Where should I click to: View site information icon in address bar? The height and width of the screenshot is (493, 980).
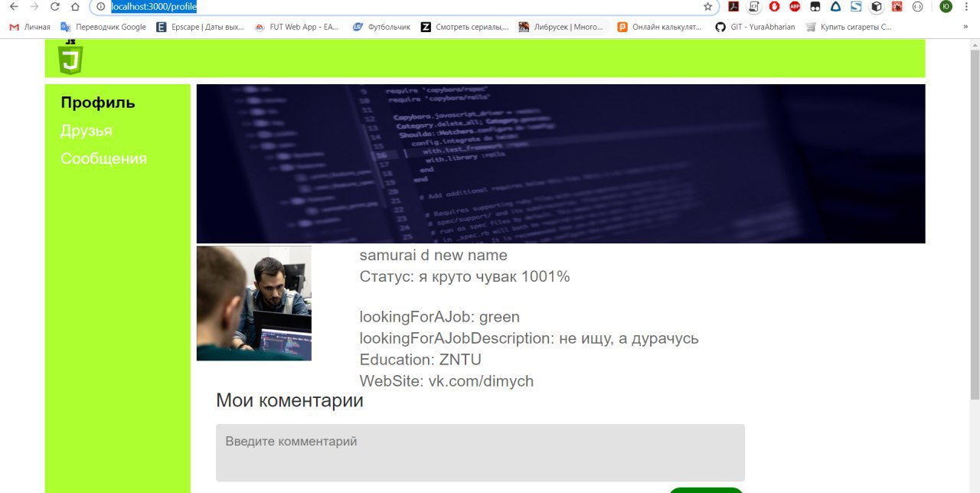pos(100,7)
